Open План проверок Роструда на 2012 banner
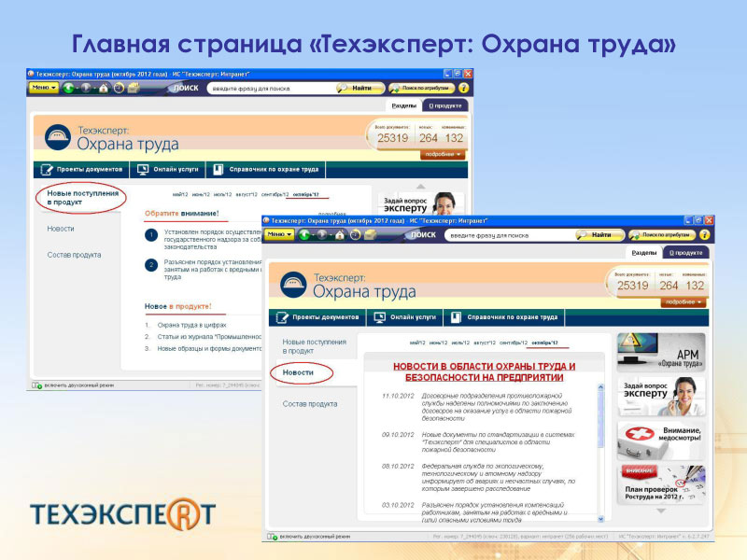This screenshot has height=560, width=747. click(663, 483)
